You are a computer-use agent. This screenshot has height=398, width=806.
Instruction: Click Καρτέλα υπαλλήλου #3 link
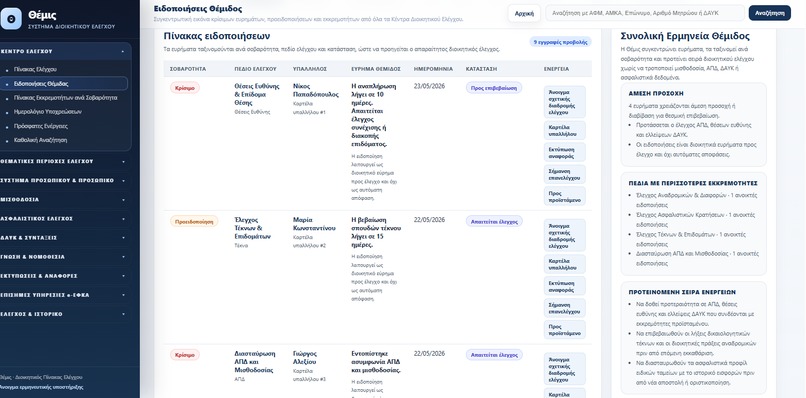(309, 375)
